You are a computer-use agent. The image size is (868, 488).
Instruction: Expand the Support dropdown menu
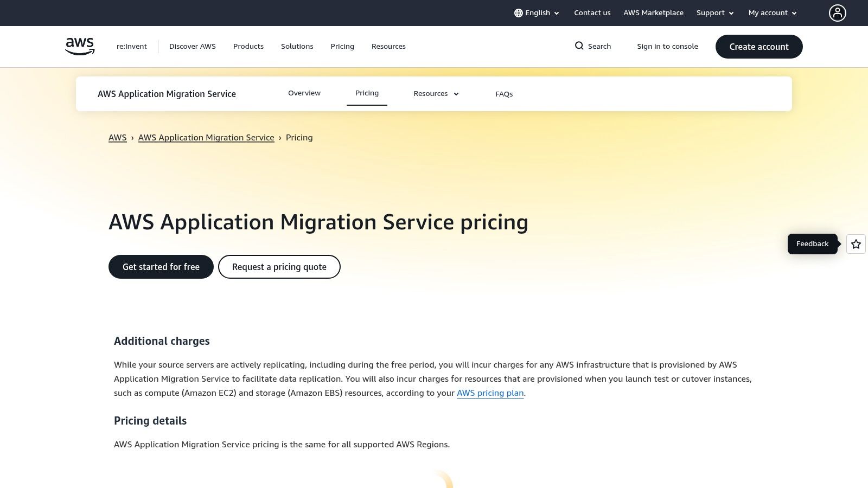714,12
